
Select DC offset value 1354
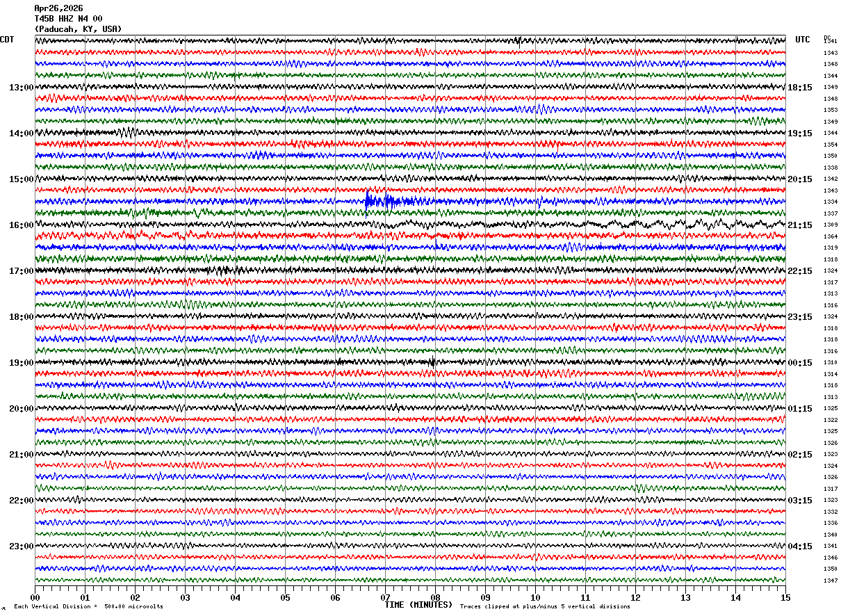[x=831, y=145]
